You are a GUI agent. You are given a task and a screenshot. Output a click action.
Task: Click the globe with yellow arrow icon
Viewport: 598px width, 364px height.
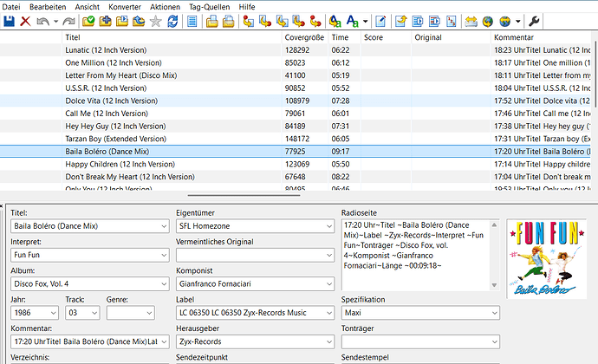[488, 22]
